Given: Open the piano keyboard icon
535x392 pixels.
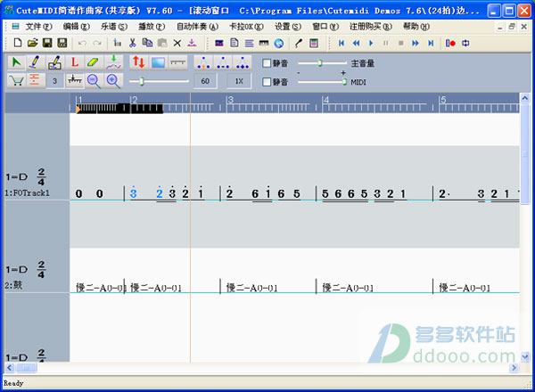Looking at the screenshot, I should (x=264, y=43).
